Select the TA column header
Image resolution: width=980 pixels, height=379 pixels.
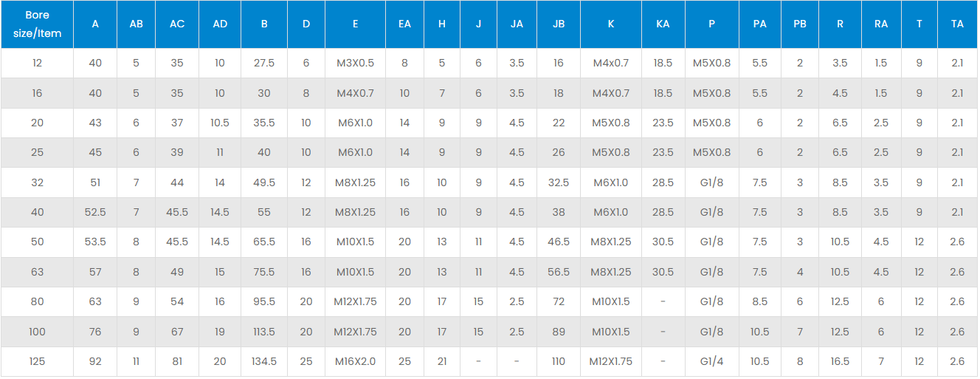coord(957,24)
